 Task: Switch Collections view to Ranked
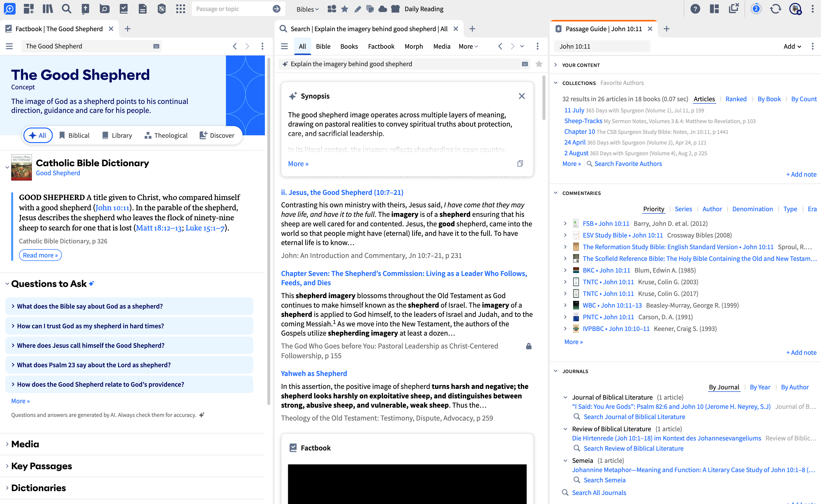[736, 99]
